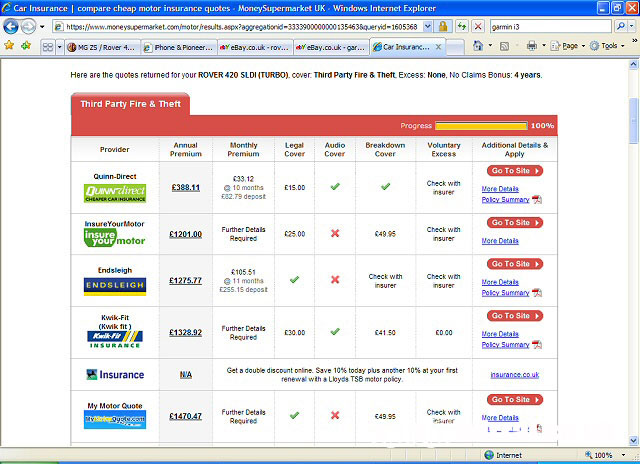This screenshot has width=640, height=464.
Task: Click the Refresh page icon
Action: point(462,27)
